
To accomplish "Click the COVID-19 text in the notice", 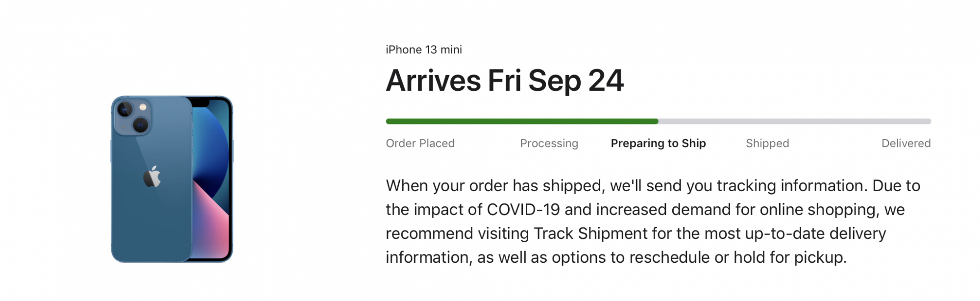I will tap(523, 210).
